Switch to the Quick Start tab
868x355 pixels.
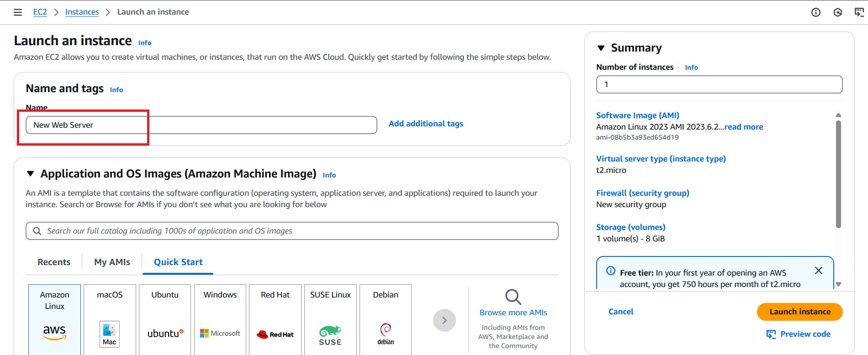click(x=178, y=262)
